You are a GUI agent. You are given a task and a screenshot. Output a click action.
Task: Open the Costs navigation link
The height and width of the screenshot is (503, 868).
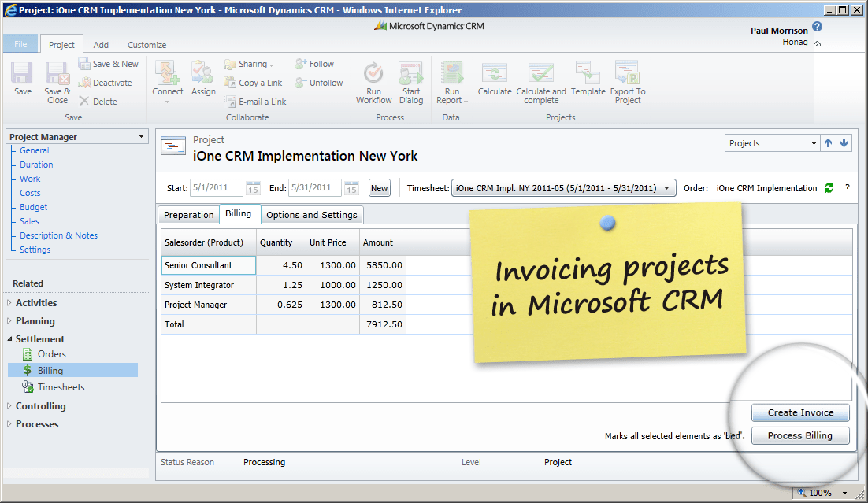(x=30, y=193)
